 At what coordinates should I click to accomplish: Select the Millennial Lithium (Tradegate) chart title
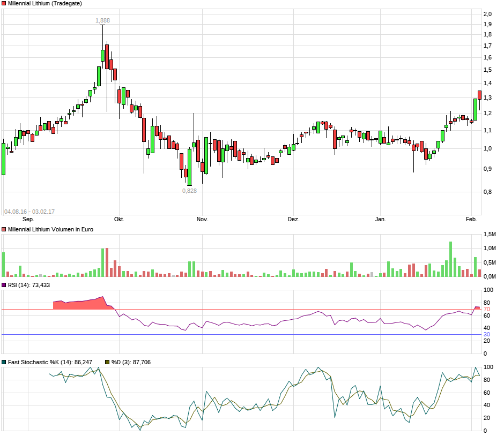pyautogui.click(x=45, y=4)
